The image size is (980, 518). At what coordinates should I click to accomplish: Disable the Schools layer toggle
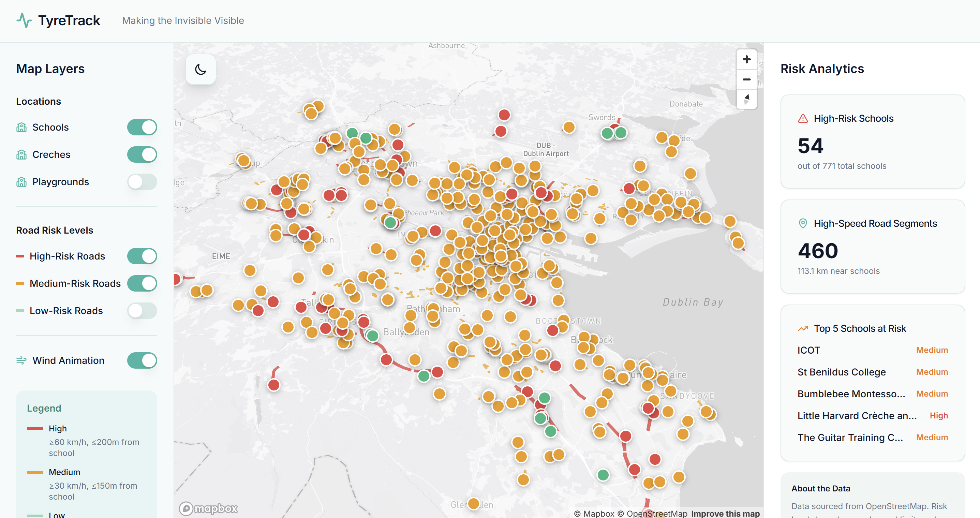click(142, 127)
